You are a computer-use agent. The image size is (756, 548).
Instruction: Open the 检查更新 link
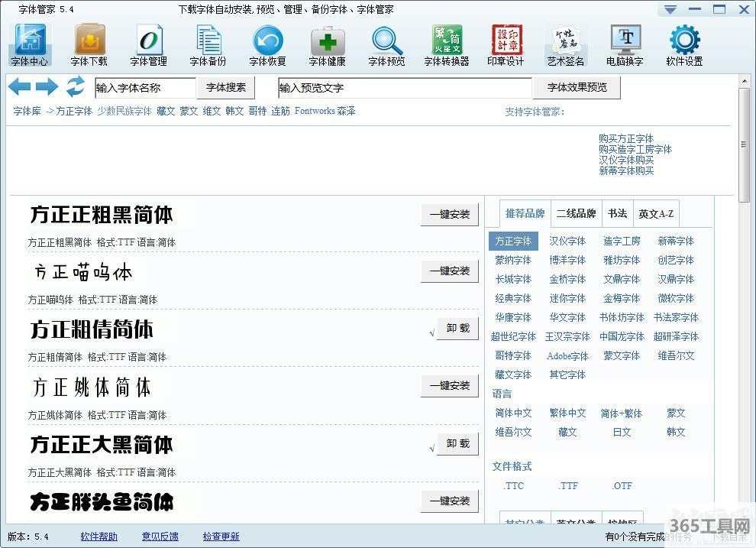221,537
